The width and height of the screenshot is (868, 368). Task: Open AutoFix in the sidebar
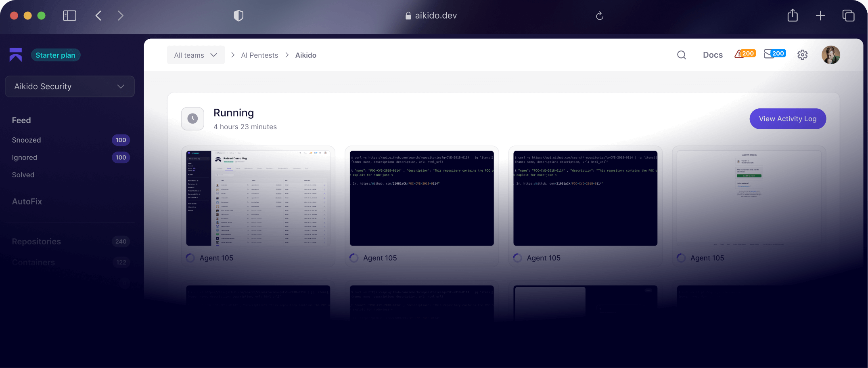coord(27,202)
